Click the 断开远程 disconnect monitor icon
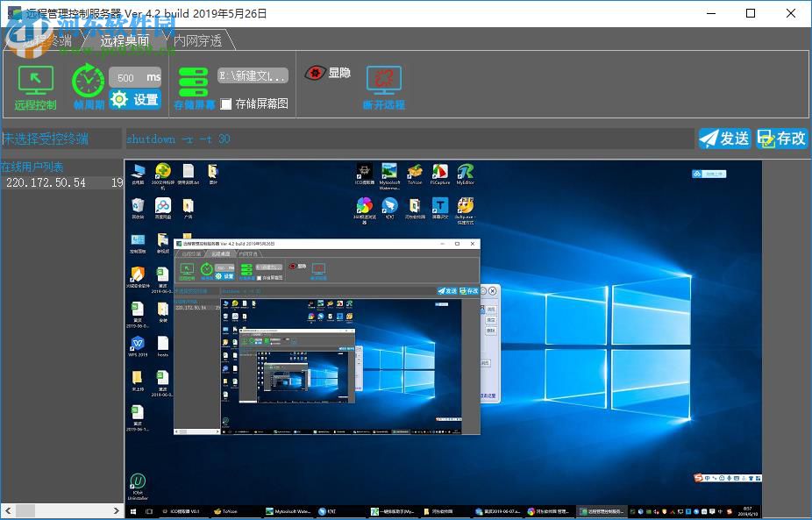Screen dimensions: 812x520 point(383,81)
